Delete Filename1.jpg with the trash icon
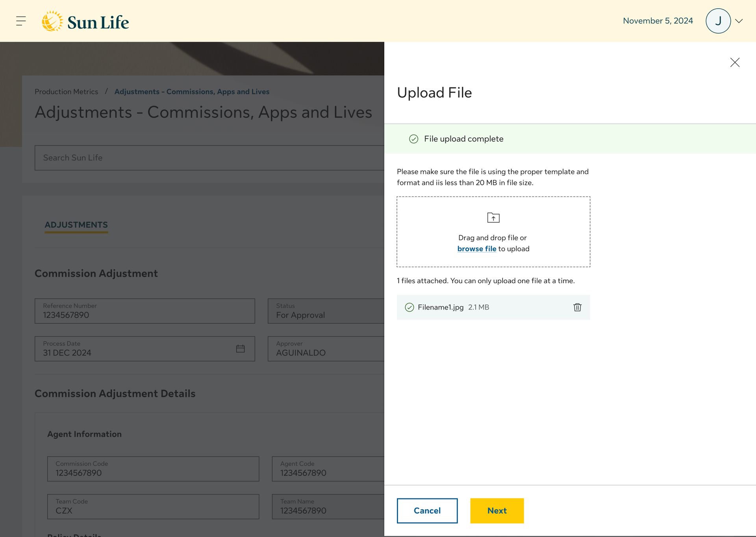Screen dimensions: 756x537 [x=577, y=307]
